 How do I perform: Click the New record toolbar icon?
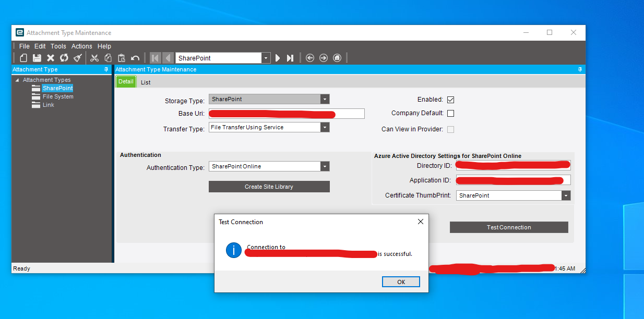click(23, 58)
